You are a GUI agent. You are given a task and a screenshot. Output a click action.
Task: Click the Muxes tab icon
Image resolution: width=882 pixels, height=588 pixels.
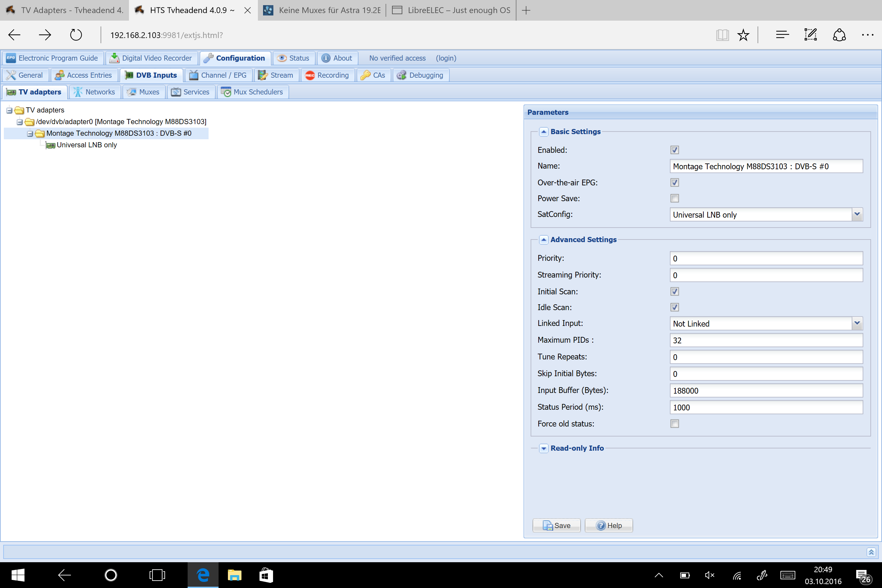point(132,92)
